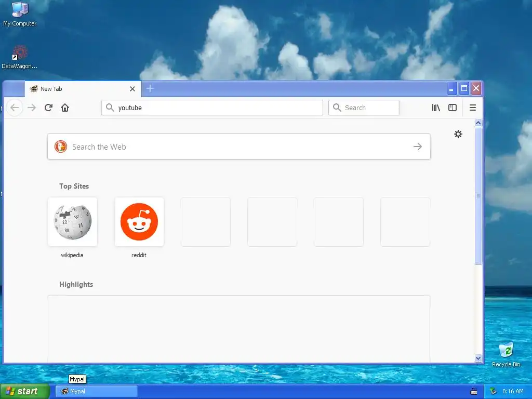This screenshot has height=399, width=532.
Task: Open the reddit top site tile
Action: point(139,222)
